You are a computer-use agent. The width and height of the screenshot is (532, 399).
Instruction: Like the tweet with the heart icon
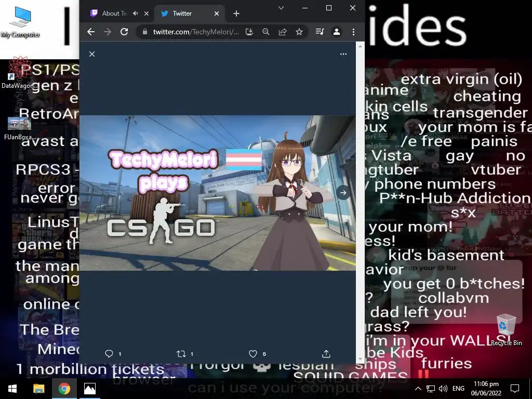click(253, 354)
